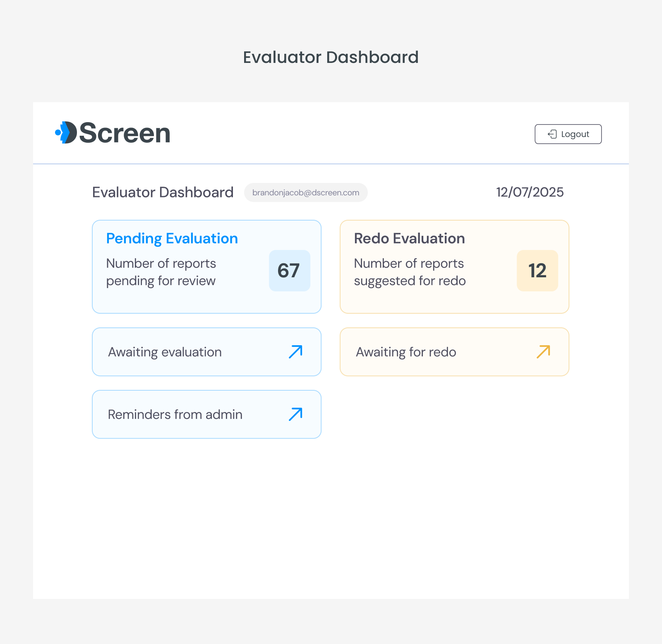Click orange arrow beside Awaiting for redo
This screenshot has height=644, width=662.
[543, 352]
